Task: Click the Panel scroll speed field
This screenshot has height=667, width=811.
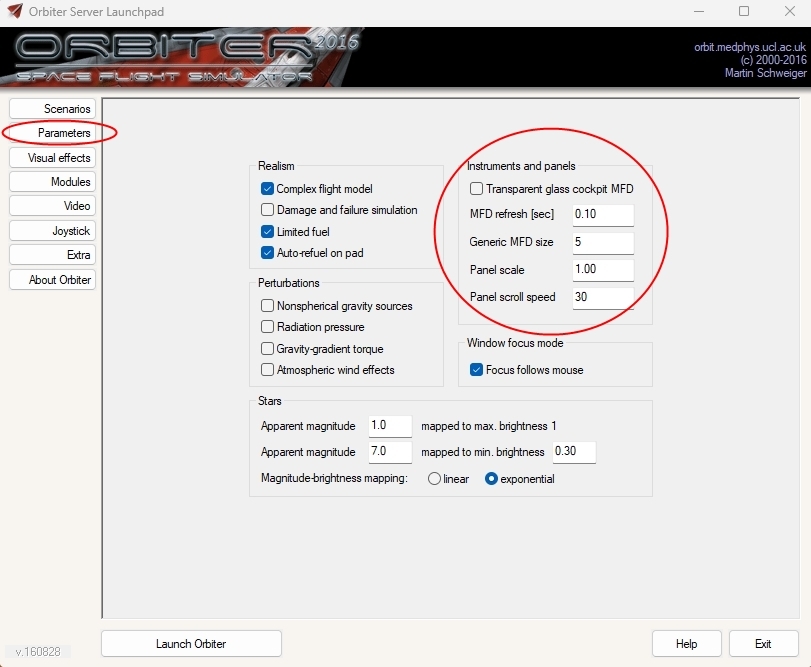Action: point(603,298)
